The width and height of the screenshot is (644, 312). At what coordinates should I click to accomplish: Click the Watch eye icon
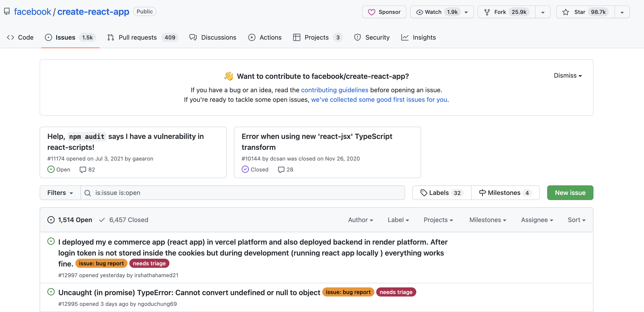tap(419, 12)
